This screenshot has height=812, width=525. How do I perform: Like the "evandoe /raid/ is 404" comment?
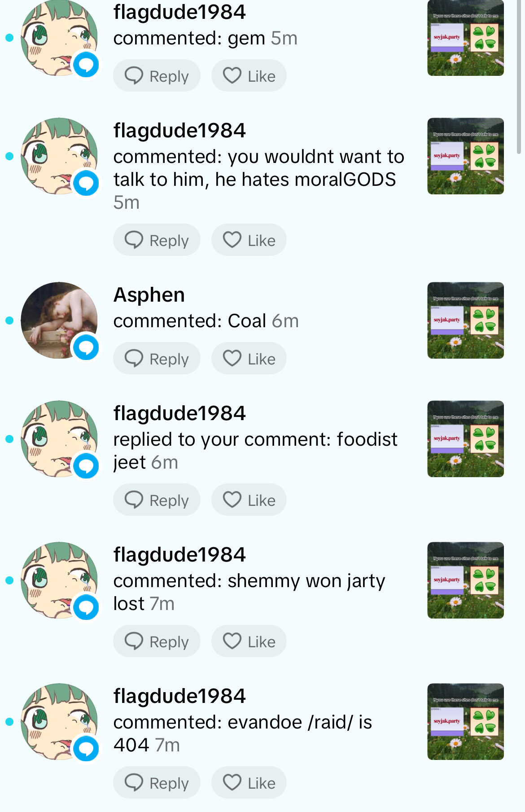(249, 783)
